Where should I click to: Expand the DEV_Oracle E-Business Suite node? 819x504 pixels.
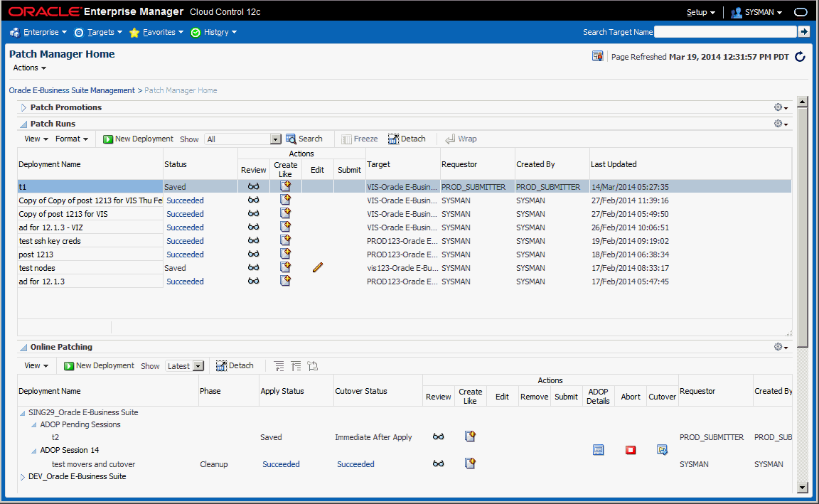(23, 477)
